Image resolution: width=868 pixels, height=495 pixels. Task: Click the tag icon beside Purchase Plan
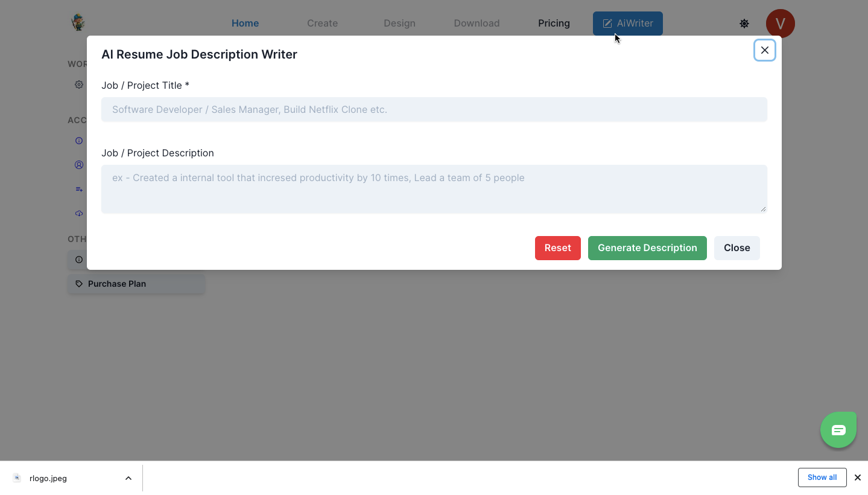click(78, 283)
